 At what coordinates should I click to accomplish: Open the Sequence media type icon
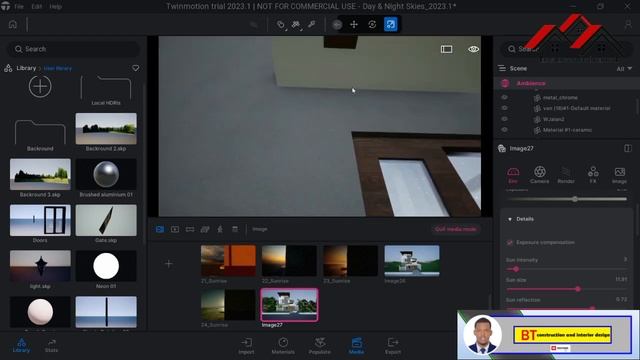[x=220, y=229]
